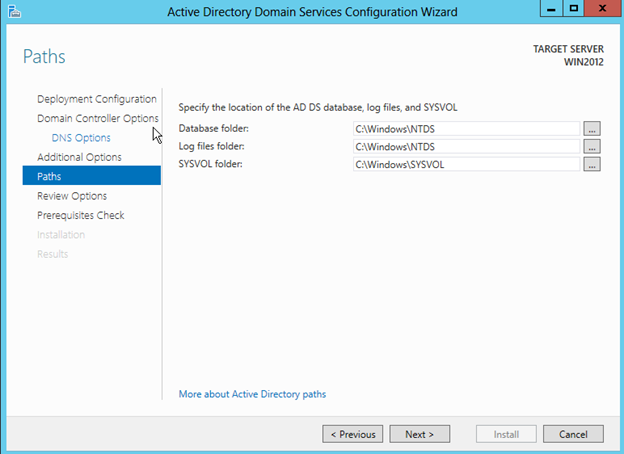
Task: Click the wizard icon in the title bar
Action: [10, 11]
